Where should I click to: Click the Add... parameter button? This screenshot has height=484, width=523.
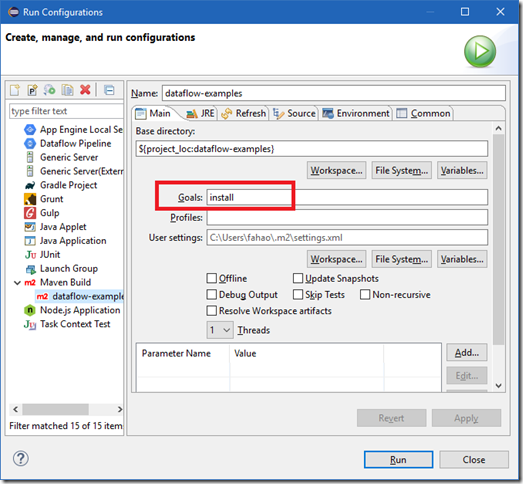pyautogui.click(x=467, y=353)
